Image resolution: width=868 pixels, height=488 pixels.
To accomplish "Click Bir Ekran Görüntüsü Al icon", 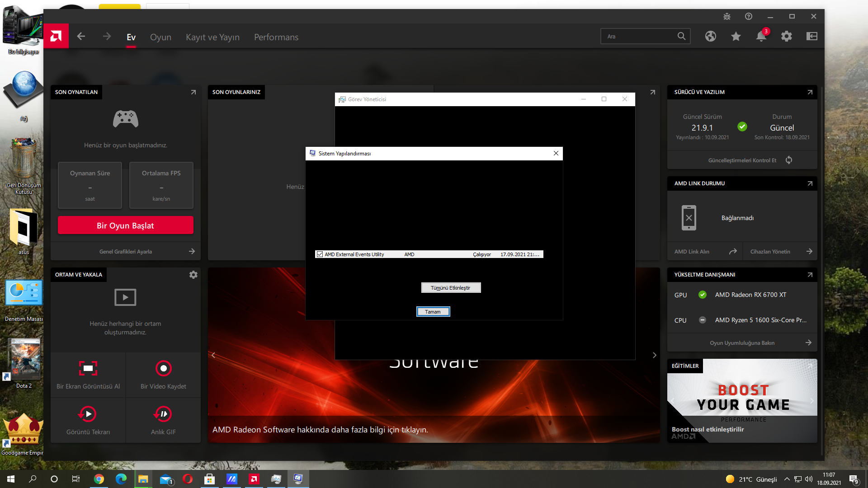I will pyautogui.click(x=88, y=368).
